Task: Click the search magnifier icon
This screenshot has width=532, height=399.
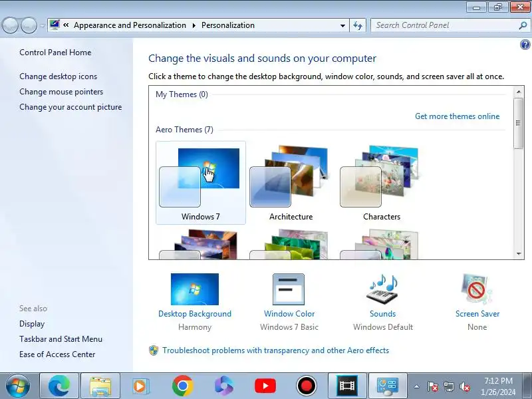Action: [x=523, y=25]
